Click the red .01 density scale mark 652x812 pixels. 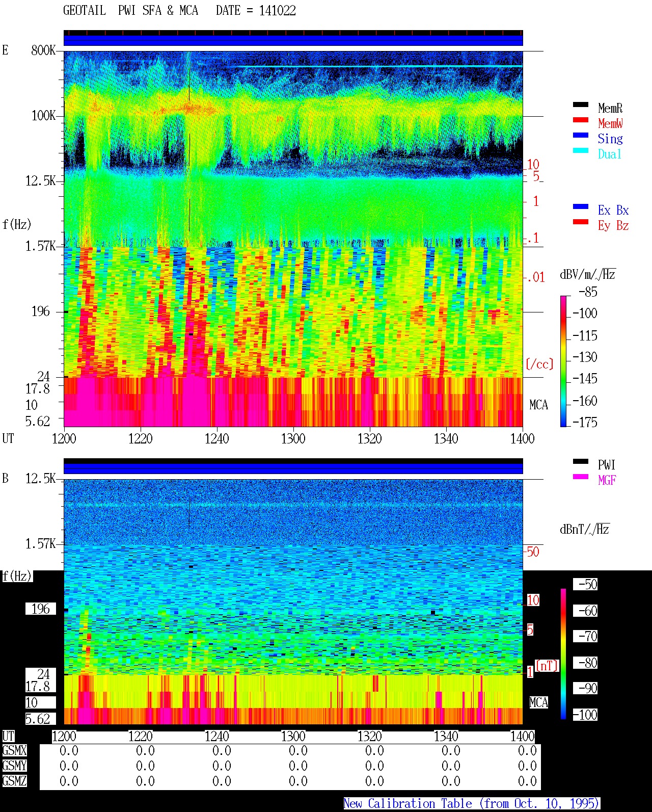tap(536, 278)
